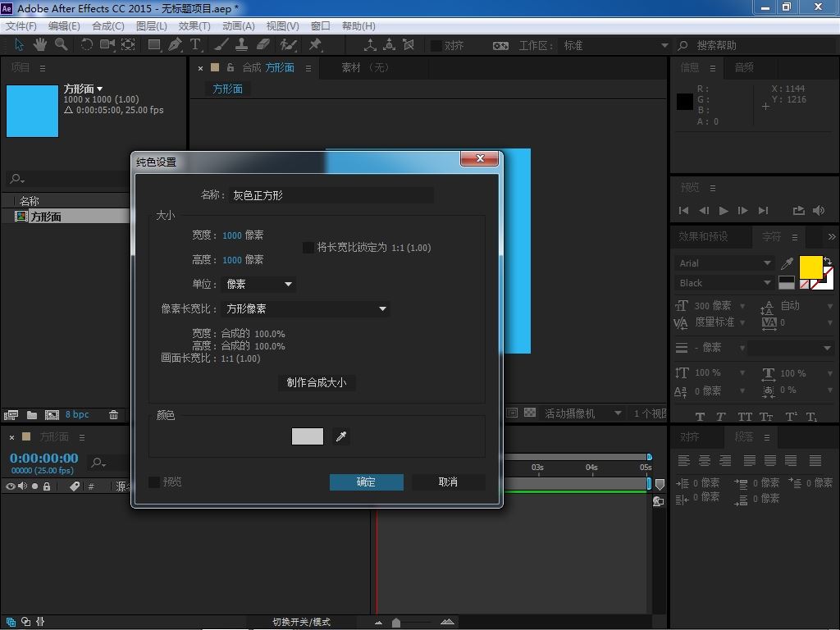Select the Clone Stamp tool
840x630 pixels.
point(242,45)
